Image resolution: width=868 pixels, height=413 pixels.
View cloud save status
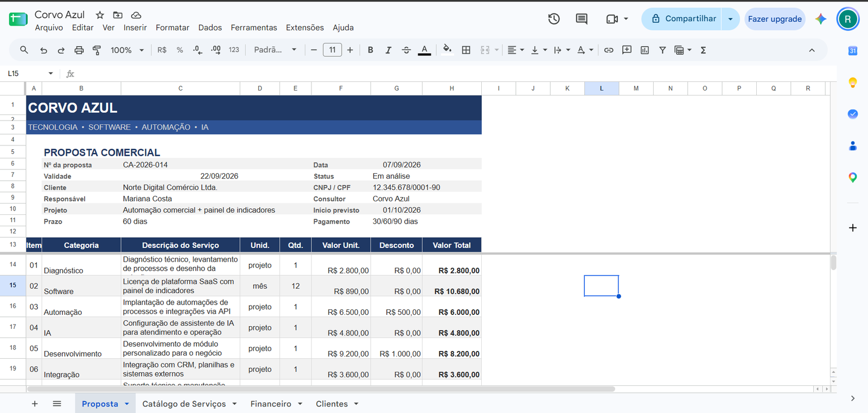136,15
